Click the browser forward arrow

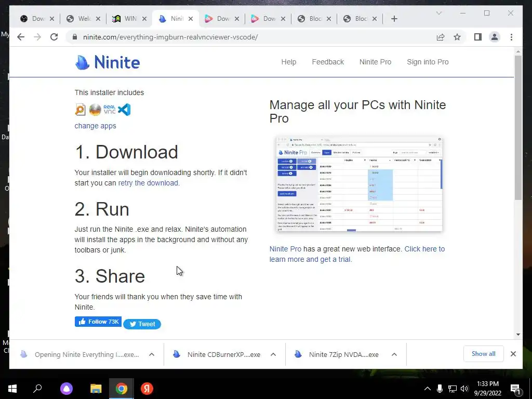click(x=37, y=37)
